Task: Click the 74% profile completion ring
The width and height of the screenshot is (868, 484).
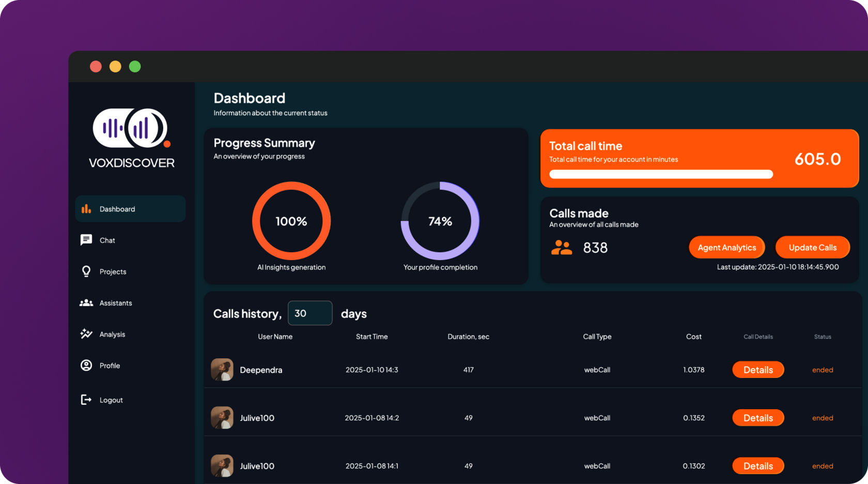Action: 440,221
